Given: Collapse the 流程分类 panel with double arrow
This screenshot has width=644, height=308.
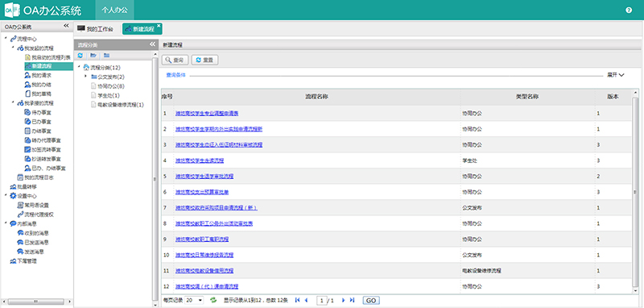Looking at the screenshot, I should (152, 44).
